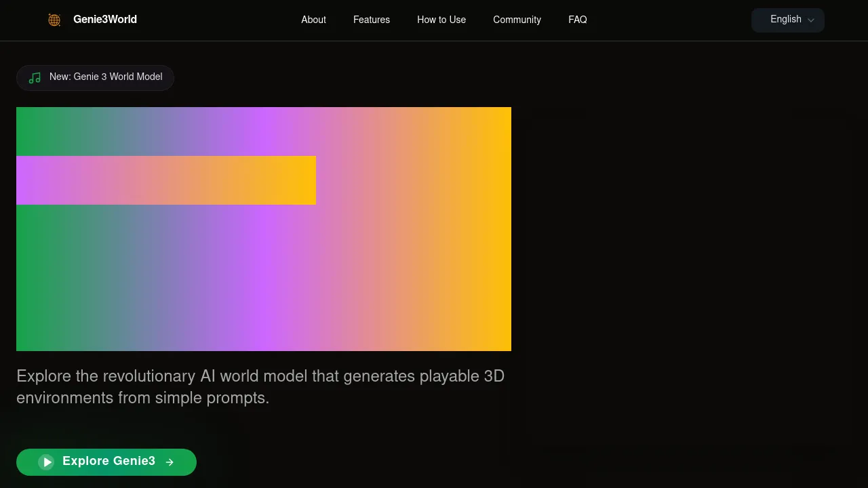This screenshot has height=488, width=868.
Task: Click the Explore Genie3 button
Action: pos(106,462)
